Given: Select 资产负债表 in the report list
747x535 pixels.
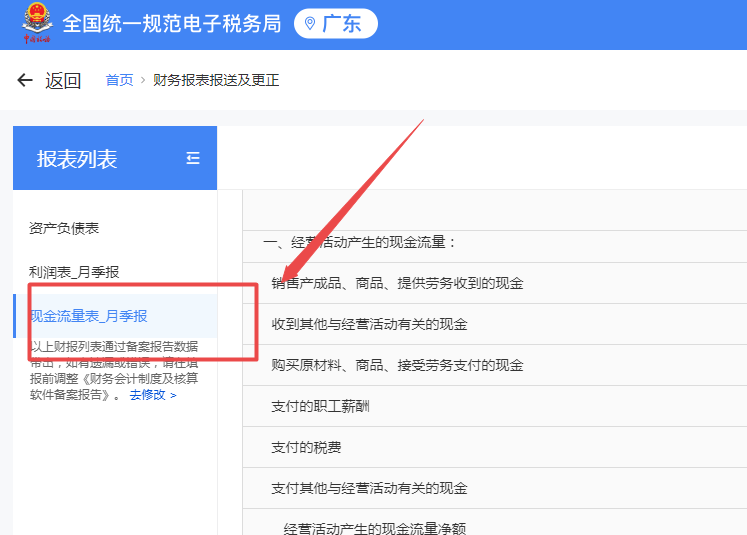Looking at the screenshot, I should (x=64, y=228).
